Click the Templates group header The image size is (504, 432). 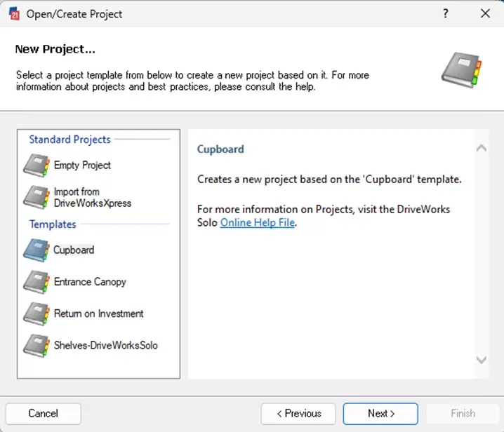click(53, 224)
